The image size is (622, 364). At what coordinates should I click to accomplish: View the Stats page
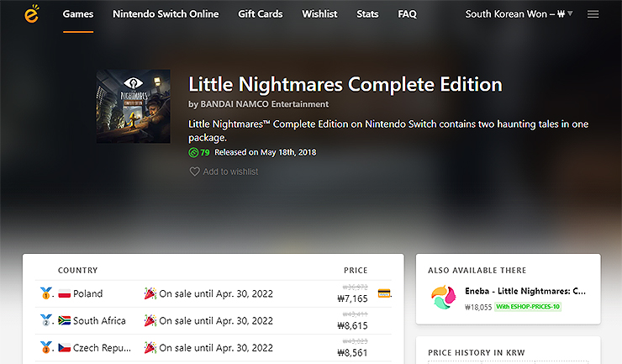(x=367, y=14)
